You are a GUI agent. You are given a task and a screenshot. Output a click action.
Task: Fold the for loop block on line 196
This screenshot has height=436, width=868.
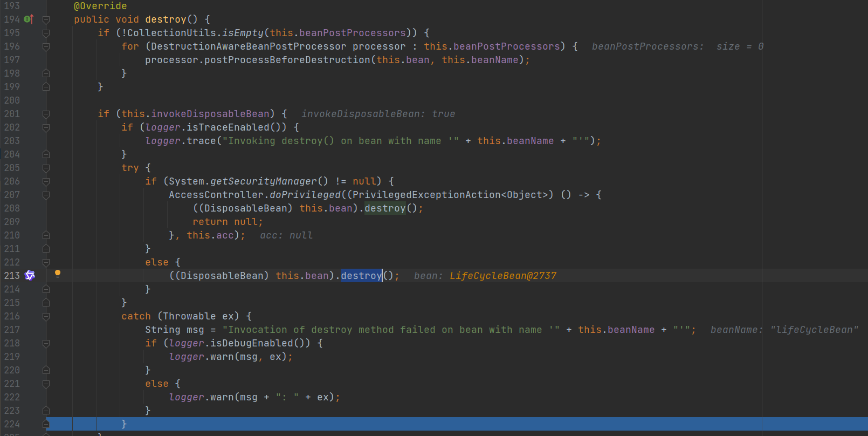tap(46, 46)
